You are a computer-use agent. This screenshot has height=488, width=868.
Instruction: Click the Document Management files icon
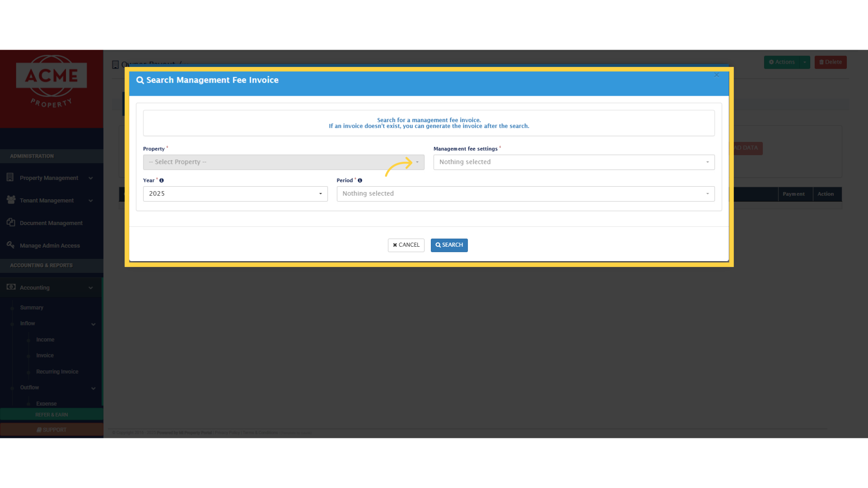click(x=11, y=222)
